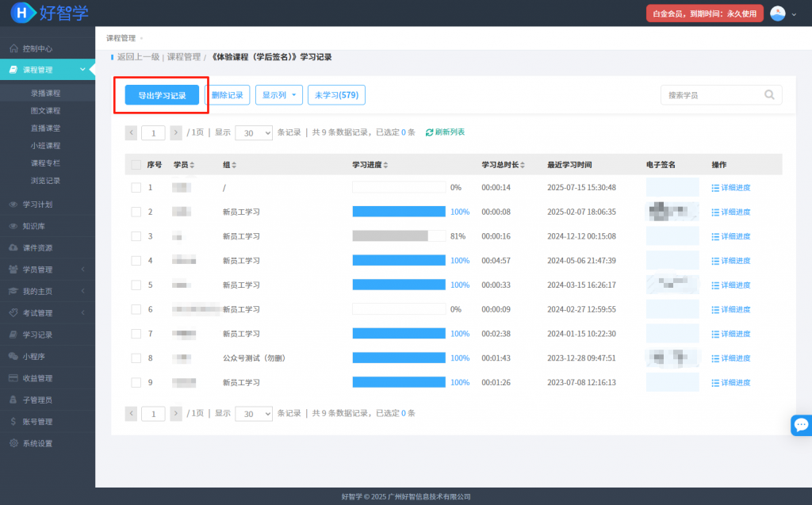Click the 刷新列表 link
This screenshot has height=505, width=812.
(450, 132)
